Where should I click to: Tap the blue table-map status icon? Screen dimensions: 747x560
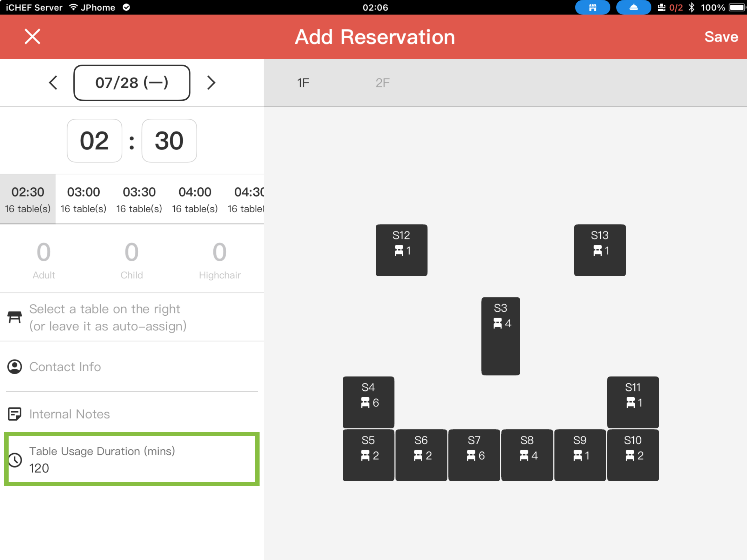592,8
